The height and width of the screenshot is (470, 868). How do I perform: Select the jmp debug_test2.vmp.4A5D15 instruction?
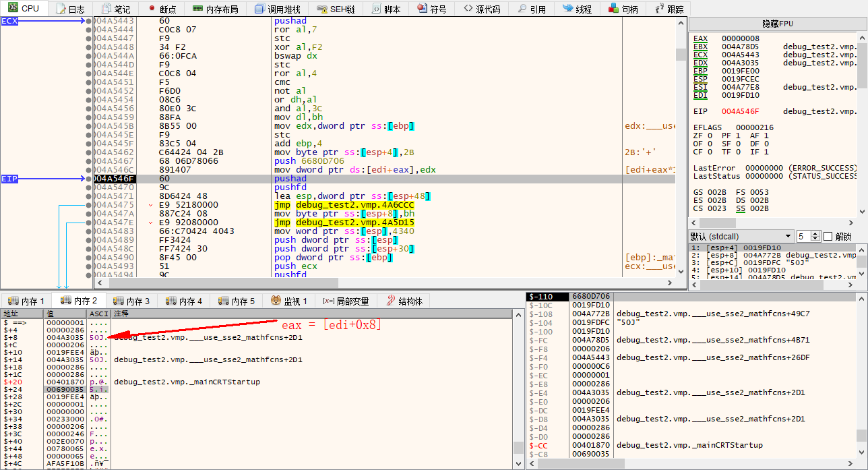[x=344, y=223]
